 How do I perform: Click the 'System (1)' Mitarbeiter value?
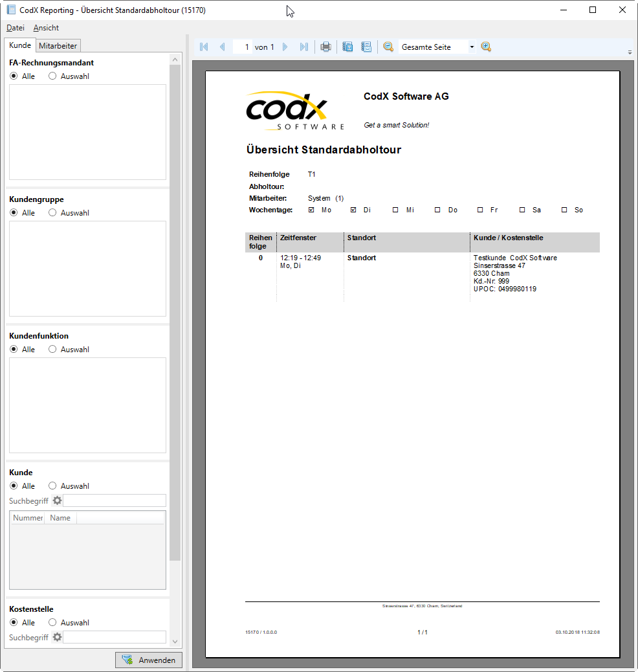(325, 199)
